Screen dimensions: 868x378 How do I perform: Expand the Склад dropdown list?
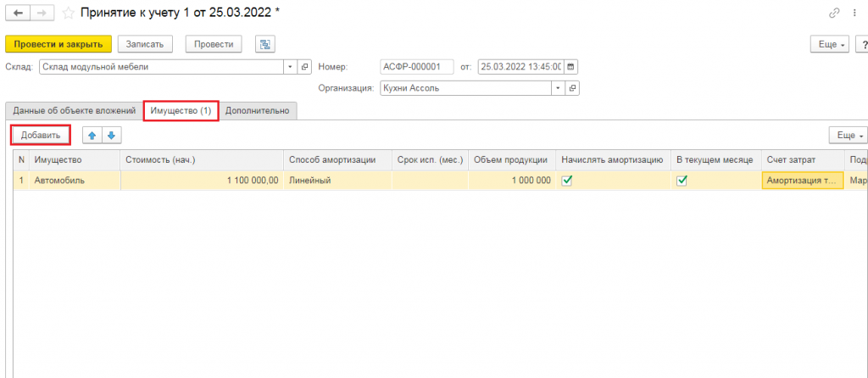tap(292, 67)
